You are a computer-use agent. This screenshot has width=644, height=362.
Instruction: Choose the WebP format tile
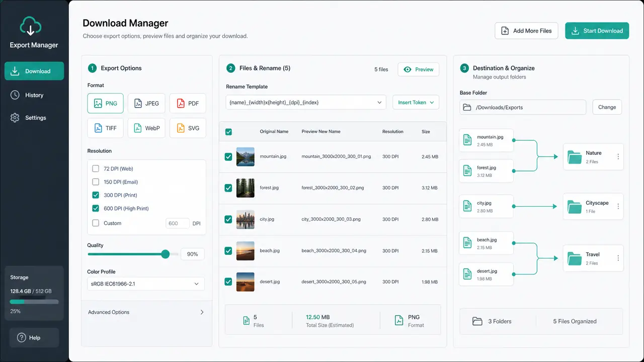[x=146, y=128]
